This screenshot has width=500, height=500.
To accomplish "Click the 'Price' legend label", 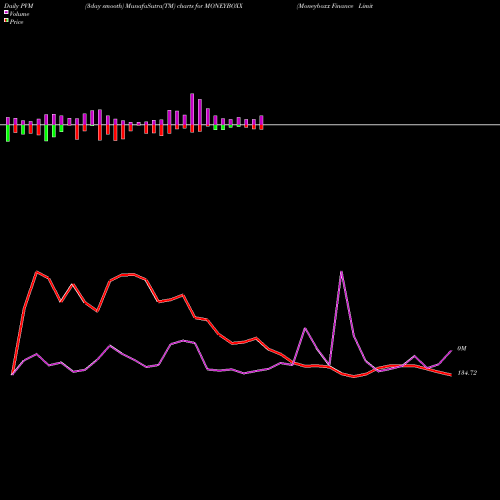I will (16, 22).
